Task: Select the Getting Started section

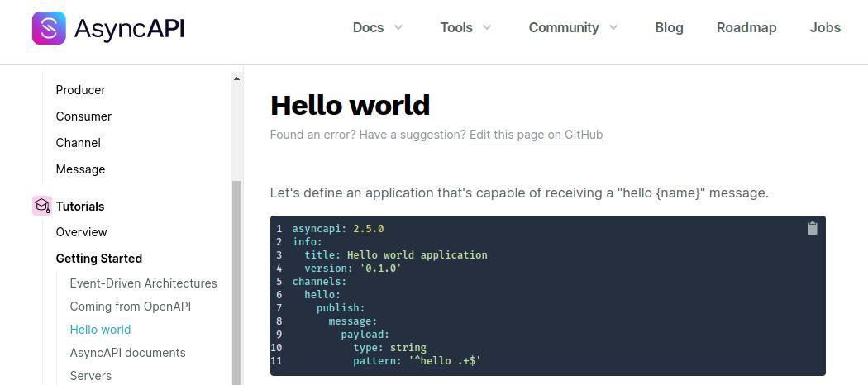Action: point(98,259)
